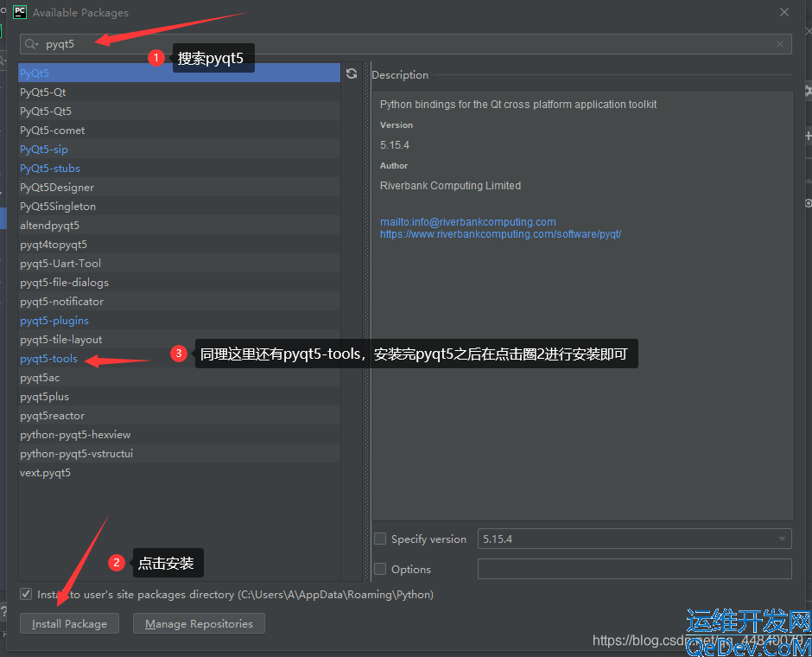This screenshot has height=657, width=812.
Task: Select the PyQt5Singleton package
Action: [179, 207]
